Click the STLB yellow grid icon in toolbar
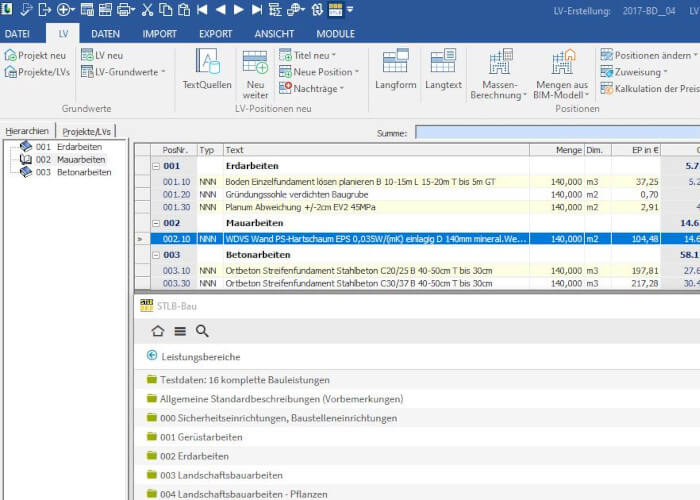700x500 pixels. coord(335,9)
